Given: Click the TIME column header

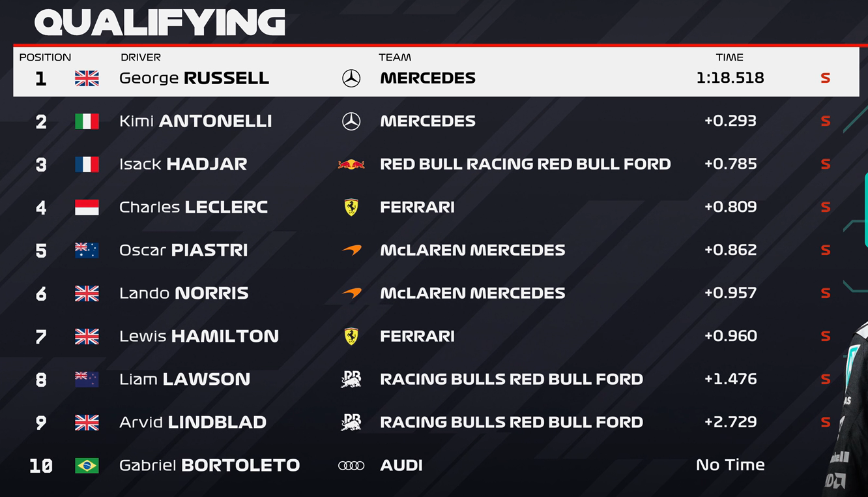Looking at the screenshot, I should (729, 57).
